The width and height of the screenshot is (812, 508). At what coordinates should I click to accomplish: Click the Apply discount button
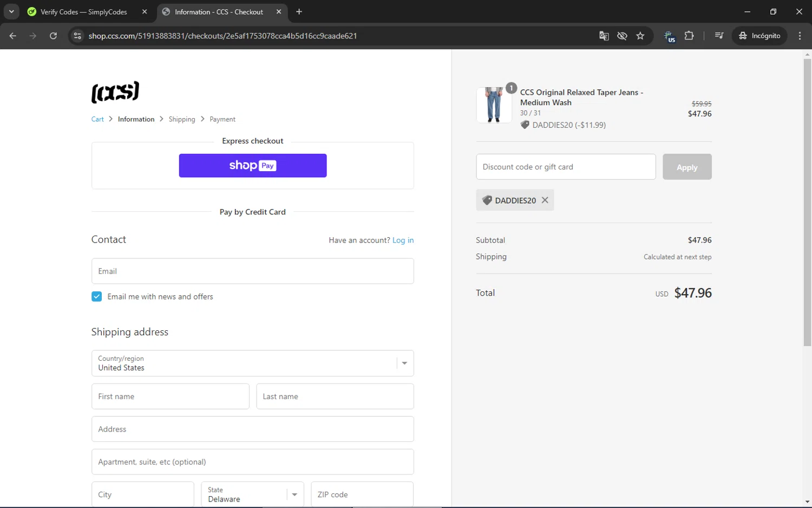687,167
